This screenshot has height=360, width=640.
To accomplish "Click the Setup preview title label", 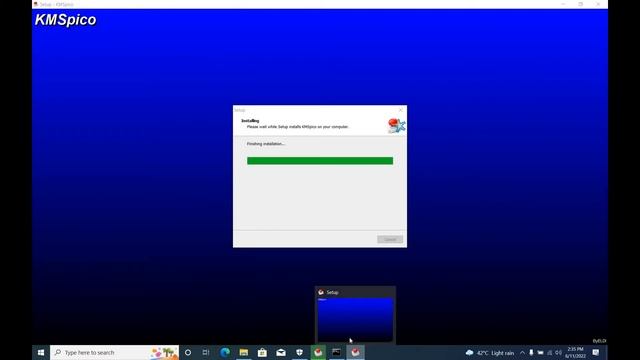I will coord(332,292).
